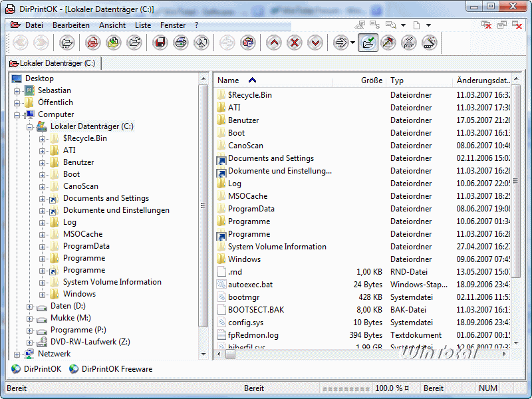The image size is (532, 399).
Task: Open the Liste menu
Action: click(x=143, y=25)
